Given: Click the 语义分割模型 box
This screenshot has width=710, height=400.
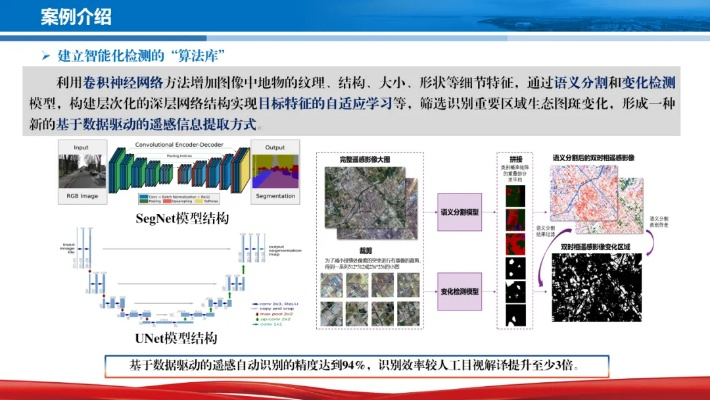Looking at the screenshot, I should coord(459,212).
